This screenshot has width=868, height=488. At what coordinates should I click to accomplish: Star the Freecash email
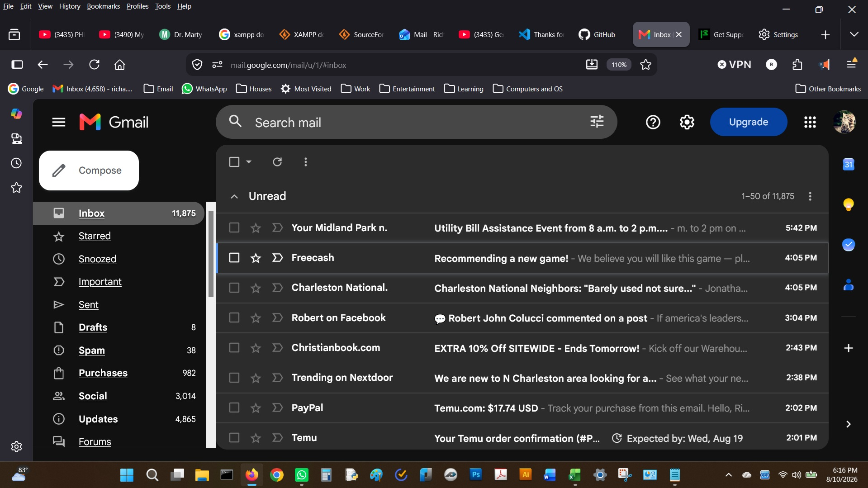click(256, 258)
